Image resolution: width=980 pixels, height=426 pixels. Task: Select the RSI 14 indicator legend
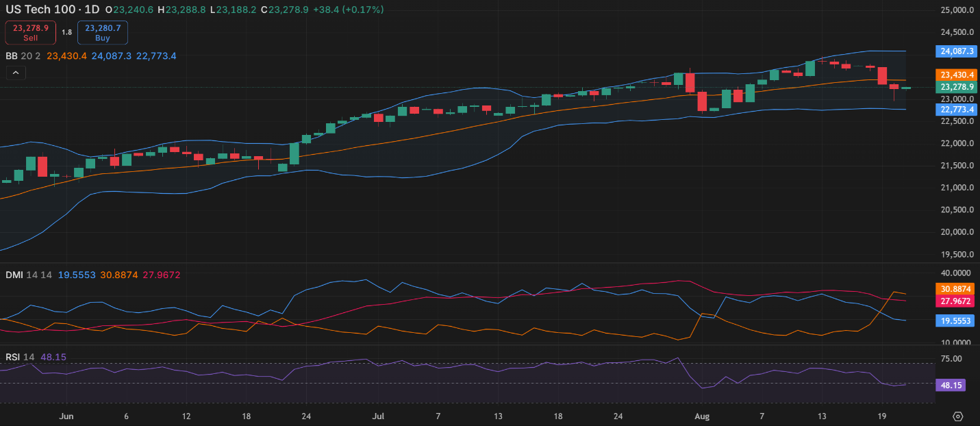(20, 357)
